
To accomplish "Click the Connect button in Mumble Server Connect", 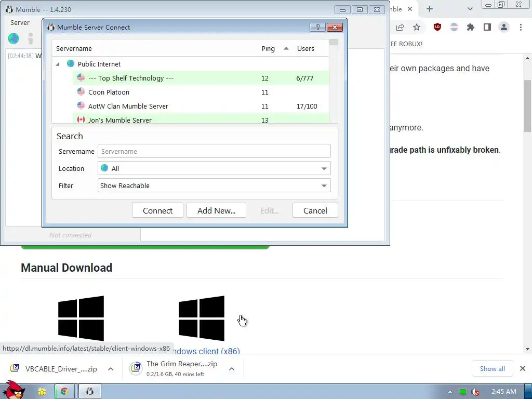I will pos(157,210).
